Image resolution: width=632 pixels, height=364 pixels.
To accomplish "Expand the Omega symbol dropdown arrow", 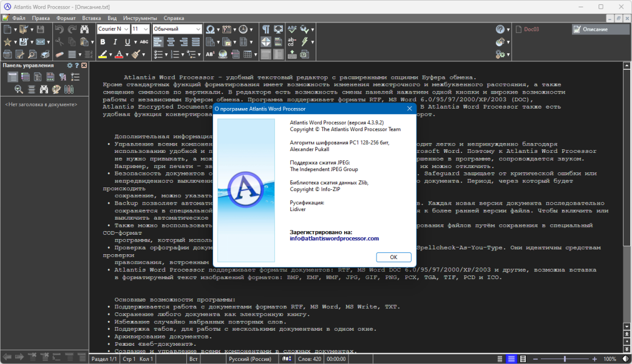I will (x=218, y=29).
